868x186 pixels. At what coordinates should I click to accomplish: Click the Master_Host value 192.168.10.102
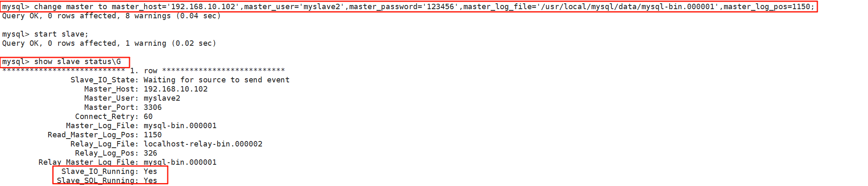click(x=176, y=89)
